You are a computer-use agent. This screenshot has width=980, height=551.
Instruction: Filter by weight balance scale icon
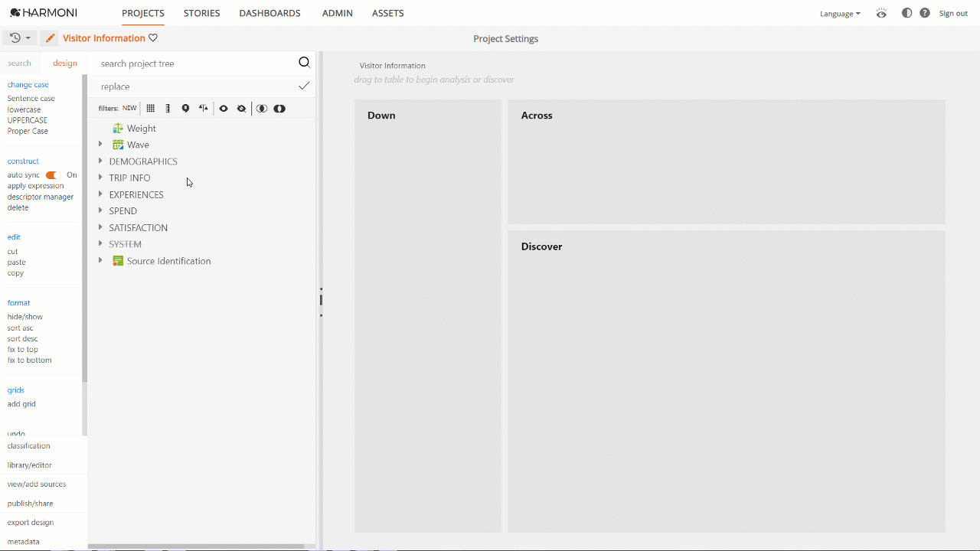[203, 109]
